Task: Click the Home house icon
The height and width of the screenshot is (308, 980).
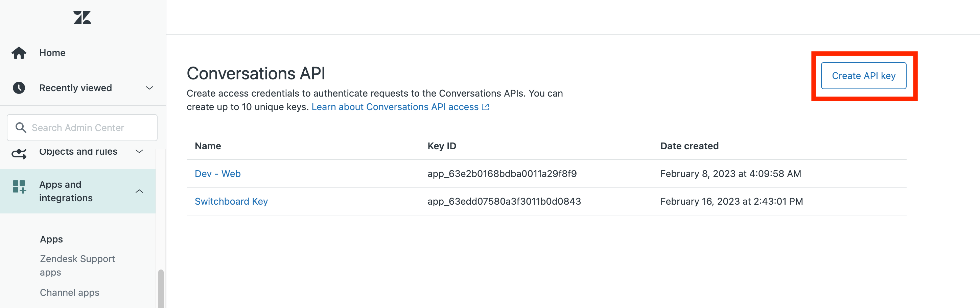Action: pos(19,53)
